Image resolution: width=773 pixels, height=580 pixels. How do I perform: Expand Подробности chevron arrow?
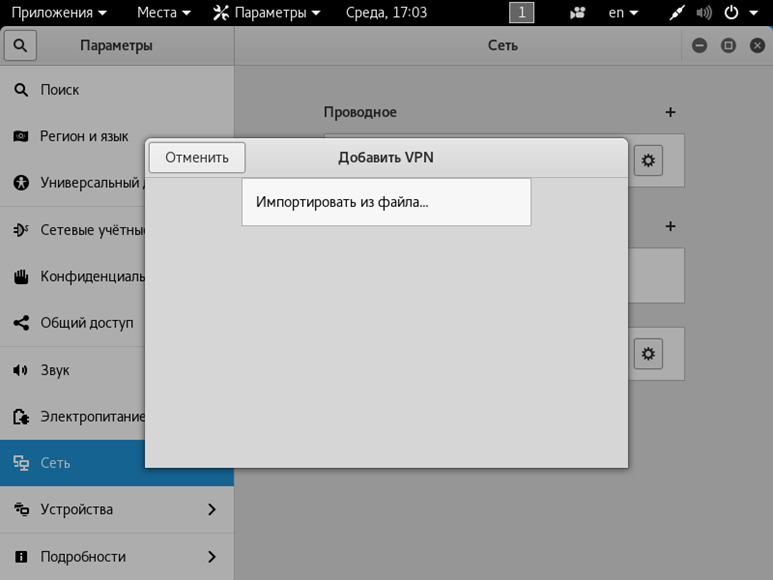click(211, 556)
